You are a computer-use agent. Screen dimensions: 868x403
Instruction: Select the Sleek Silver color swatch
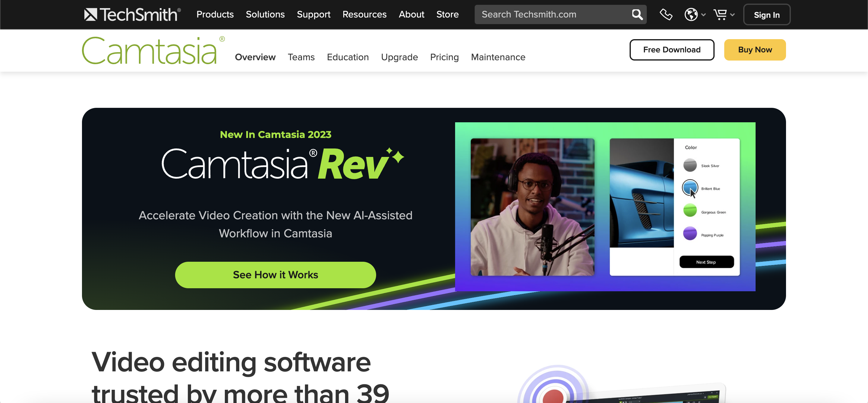click(x=690, y=165)
